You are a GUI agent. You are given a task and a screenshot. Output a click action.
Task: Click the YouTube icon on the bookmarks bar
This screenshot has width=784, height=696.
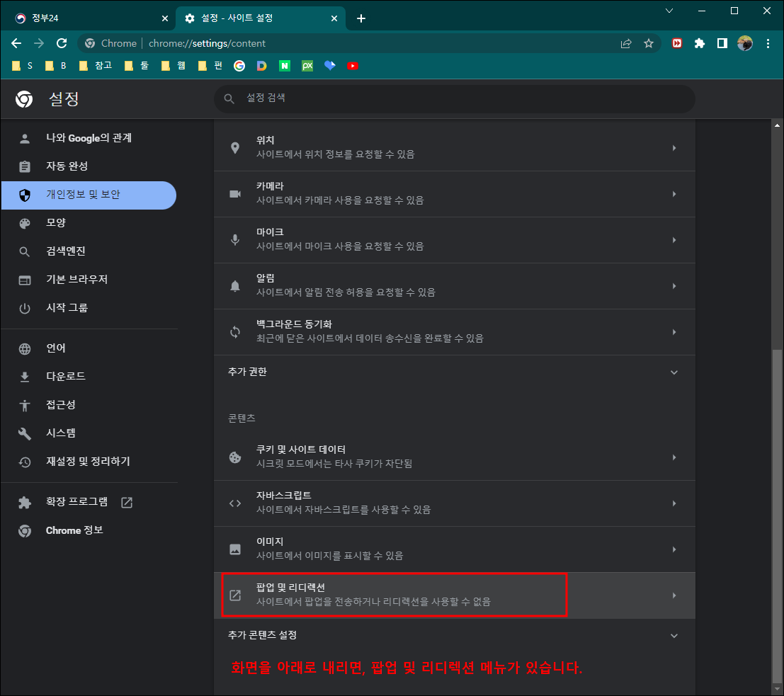point(353,65)
